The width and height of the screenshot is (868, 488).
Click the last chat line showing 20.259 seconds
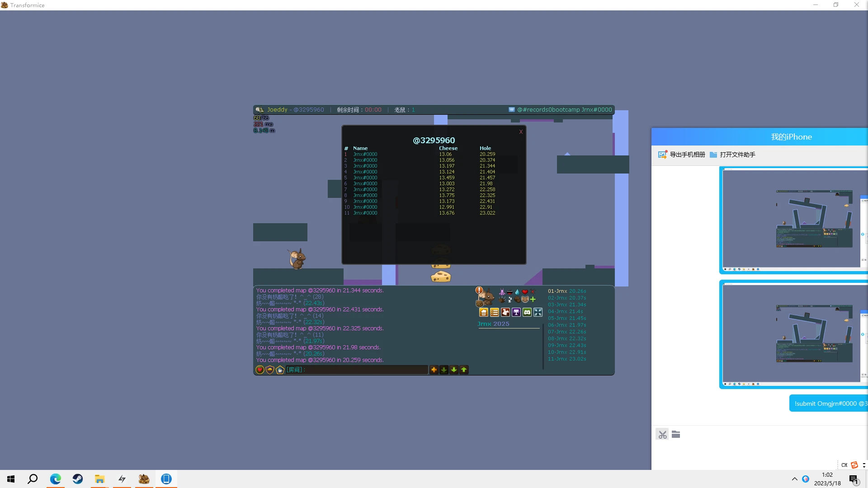coord(320,360)
